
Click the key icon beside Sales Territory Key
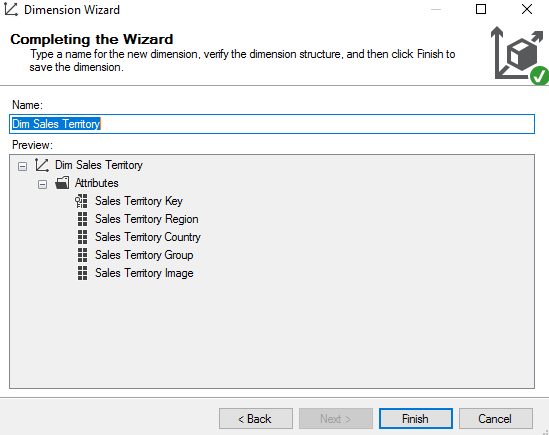pyautogui.click(x=82, y=201)
